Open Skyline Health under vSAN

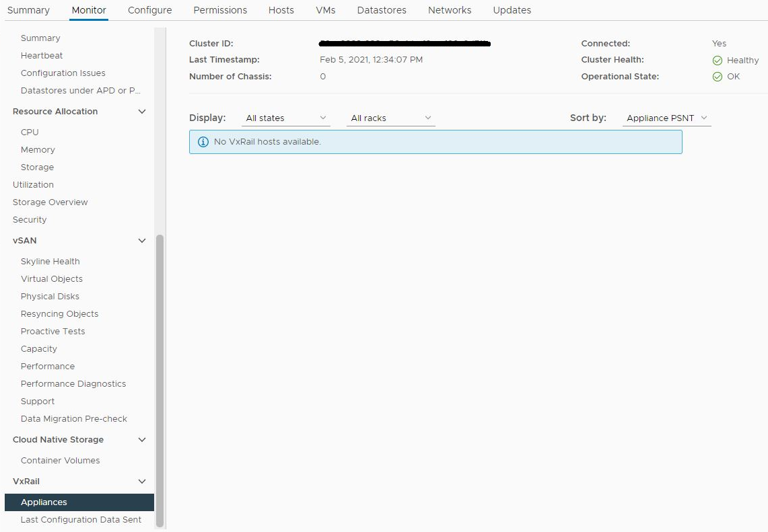click(50, 262)
